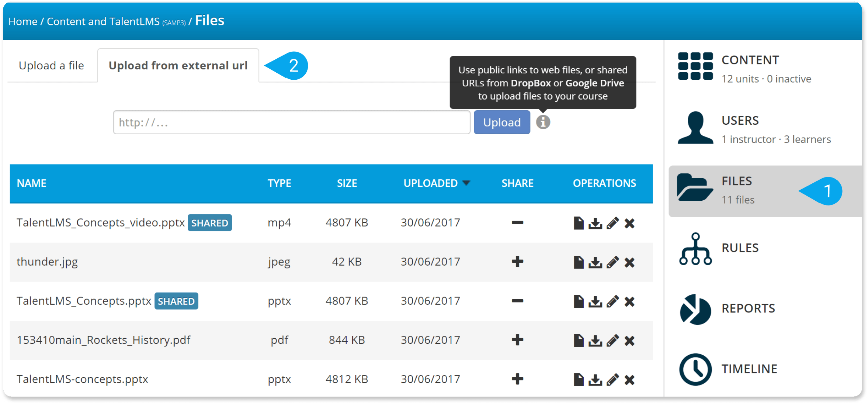Preview TalentLMS_Concepts.pptx using document icon
The image size is (868, 404).
click(578, 301)
